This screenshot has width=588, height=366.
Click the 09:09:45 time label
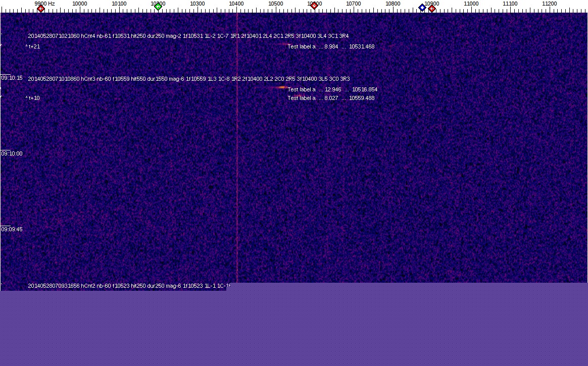[x=12, y=229]
